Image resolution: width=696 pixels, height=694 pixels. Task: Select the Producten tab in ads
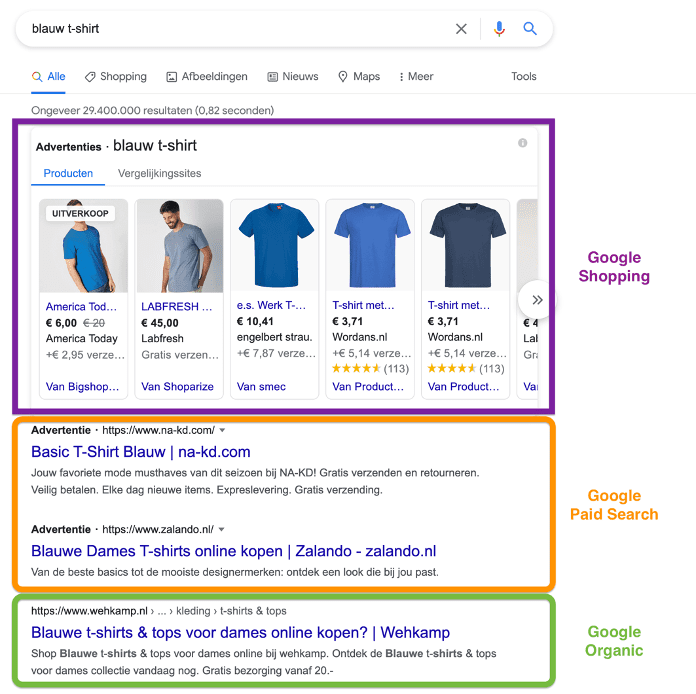click(68, 173)
